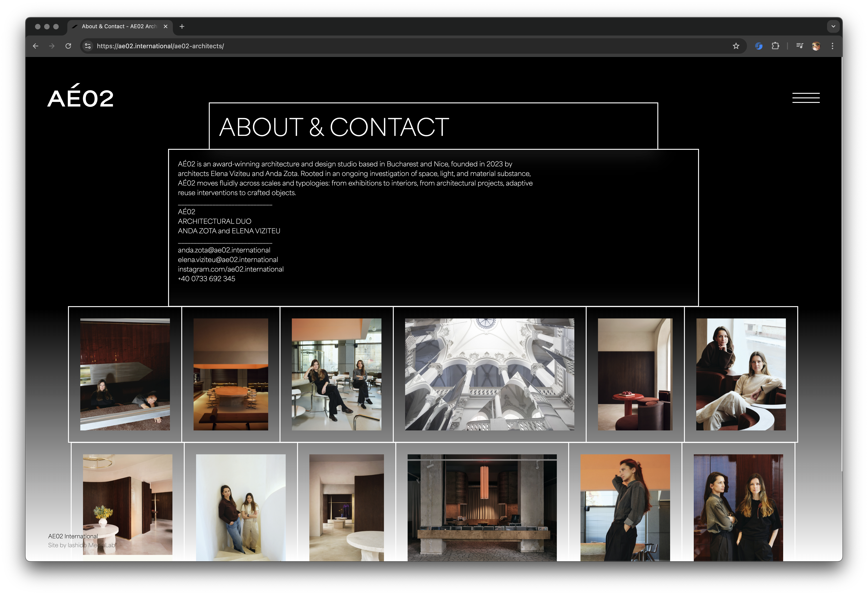
Task: Expand the tab search chevron
Action: point(833,27)
